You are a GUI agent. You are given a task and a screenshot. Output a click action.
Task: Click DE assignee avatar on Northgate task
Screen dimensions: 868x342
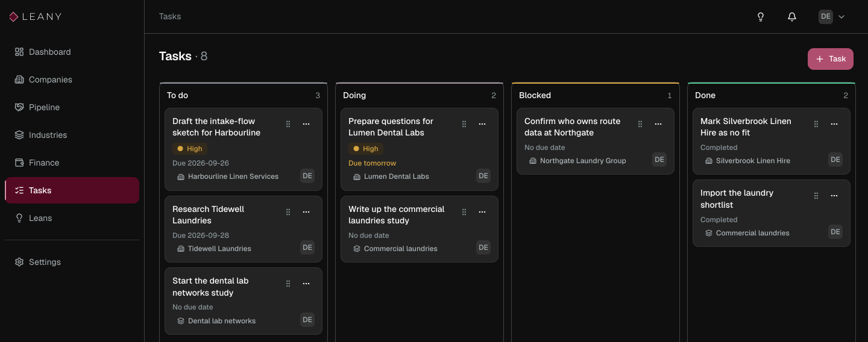coord(659,160)
